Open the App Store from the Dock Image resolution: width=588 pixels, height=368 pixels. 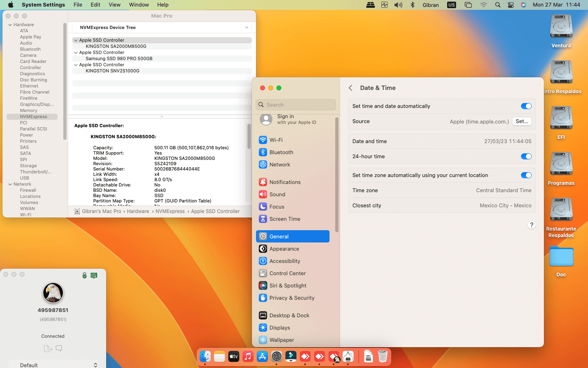[262, 357]
